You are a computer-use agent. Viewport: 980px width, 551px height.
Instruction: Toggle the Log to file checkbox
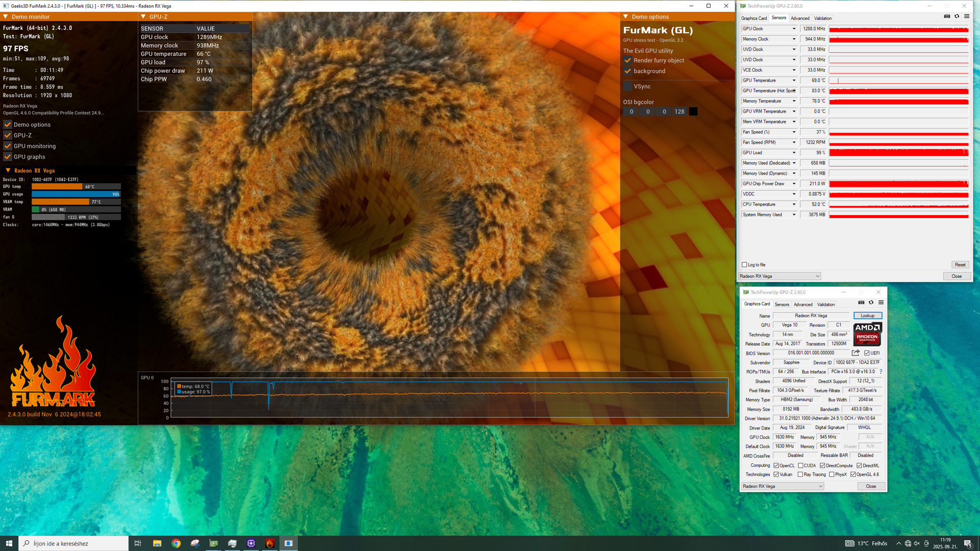[x=745, y=265]
